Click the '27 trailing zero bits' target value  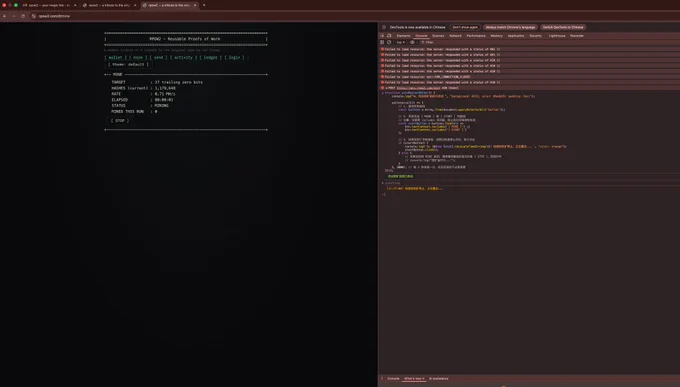point(179,82)
